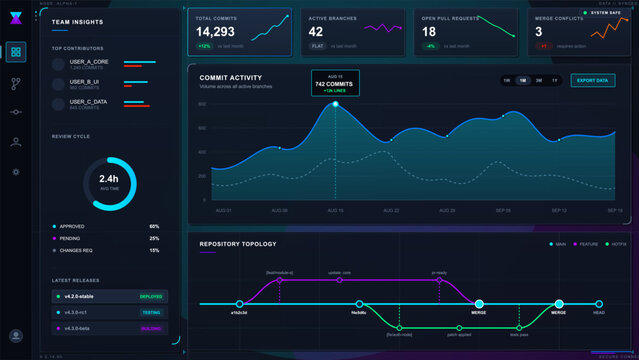Click the USER_A_CORE avatar circle

pos(58,64)
